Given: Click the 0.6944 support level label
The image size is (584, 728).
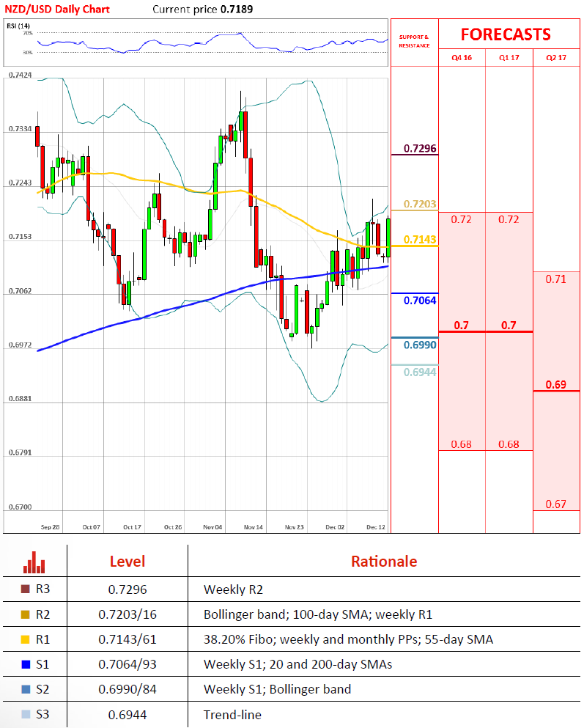Looking at the screenshot, I should point(420,372).
